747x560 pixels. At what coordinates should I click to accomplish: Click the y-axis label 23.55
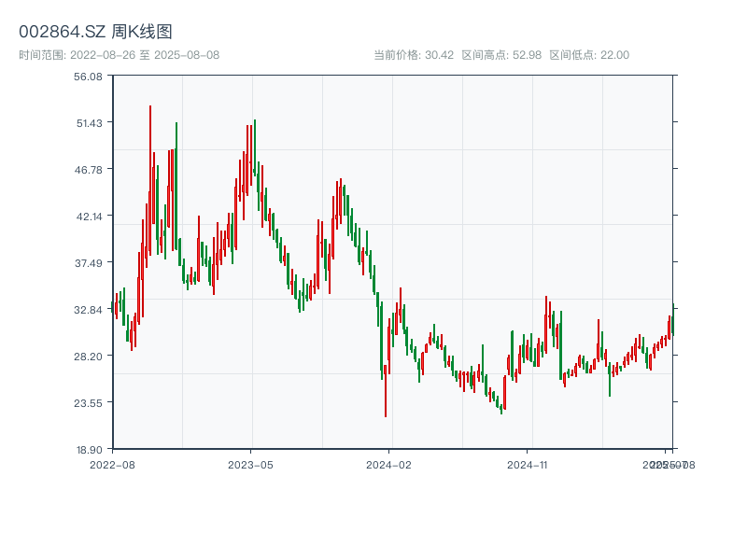pos(88,403)
